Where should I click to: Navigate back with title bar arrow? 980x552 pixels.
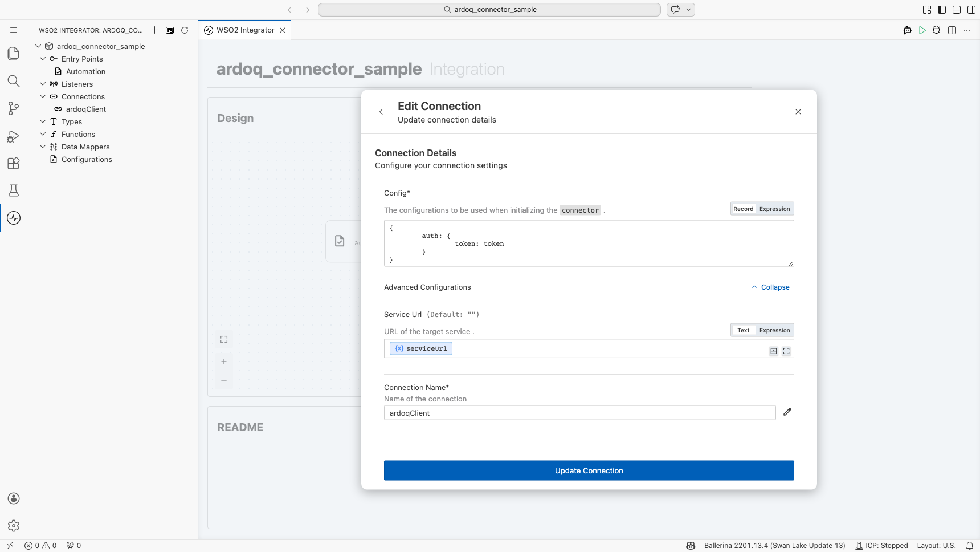(291, 10)
